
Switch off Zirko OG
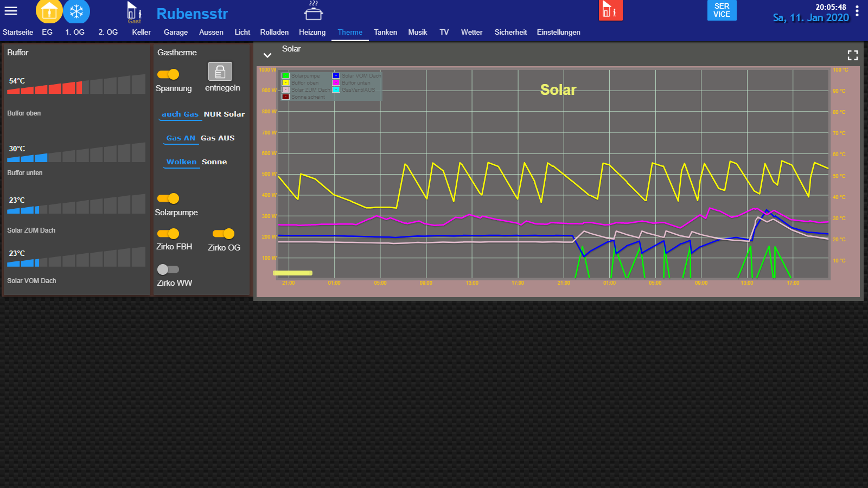click(x=224, y=234)
